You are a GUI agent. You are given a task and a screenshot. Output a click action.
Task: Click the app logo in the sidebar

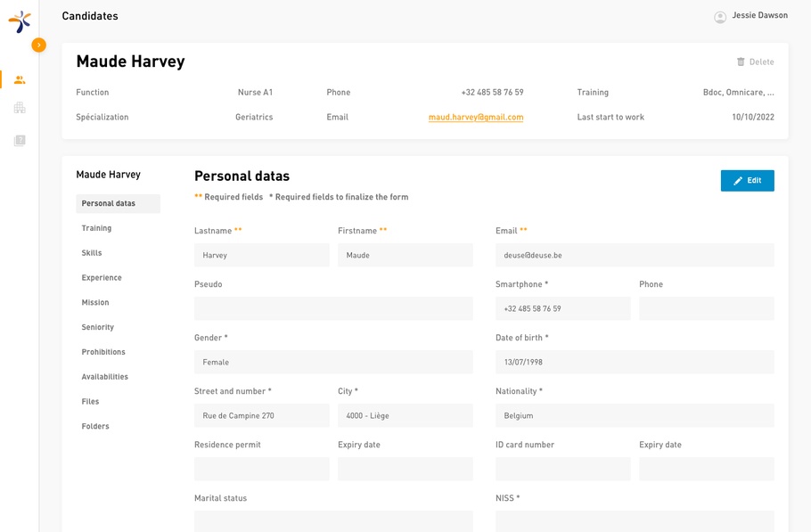20,20
